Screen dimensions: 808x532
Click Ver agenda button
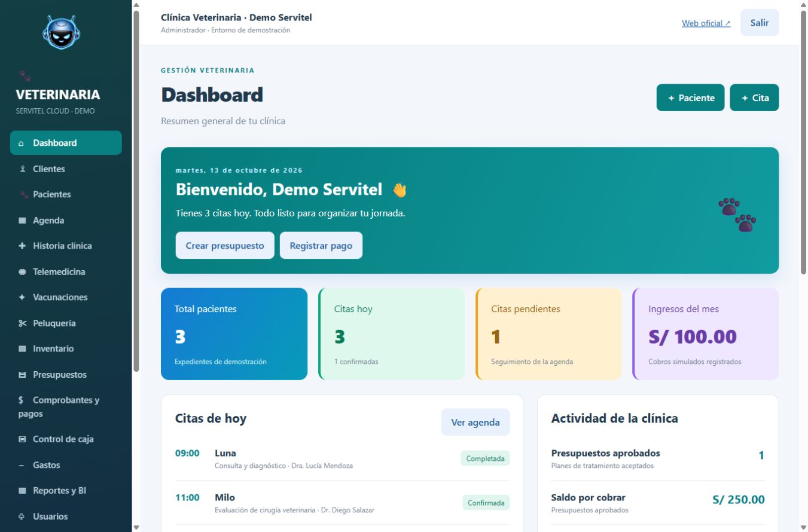pos(475,423)
